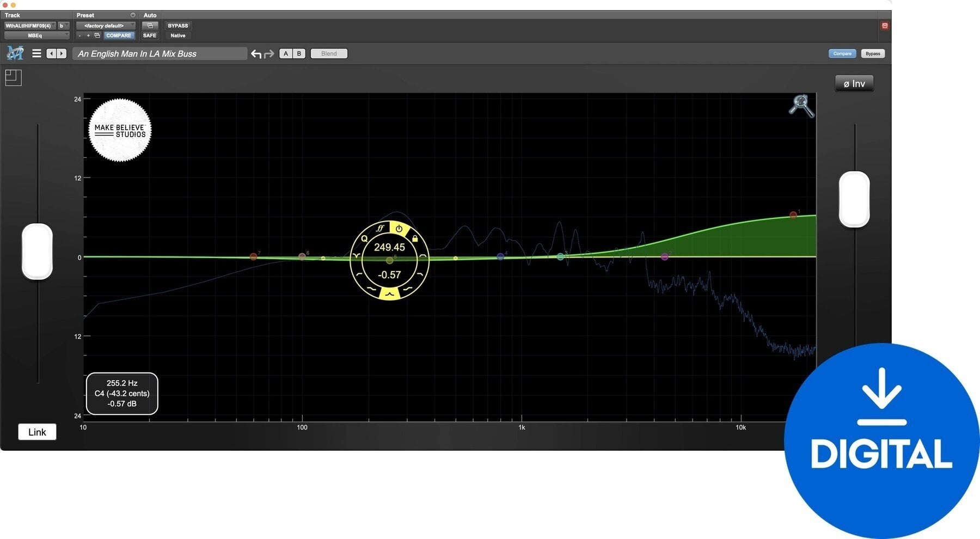Click the Q control in band ring
The width and height of the screenshot is (980, 539).
click(x=364, y=238)
